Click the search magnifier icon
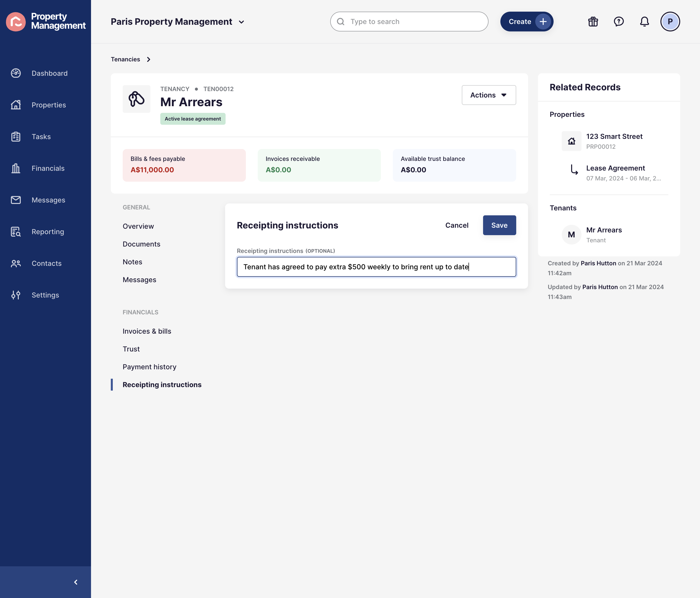This screenshot has width=700, height=598. pos(341,22)
